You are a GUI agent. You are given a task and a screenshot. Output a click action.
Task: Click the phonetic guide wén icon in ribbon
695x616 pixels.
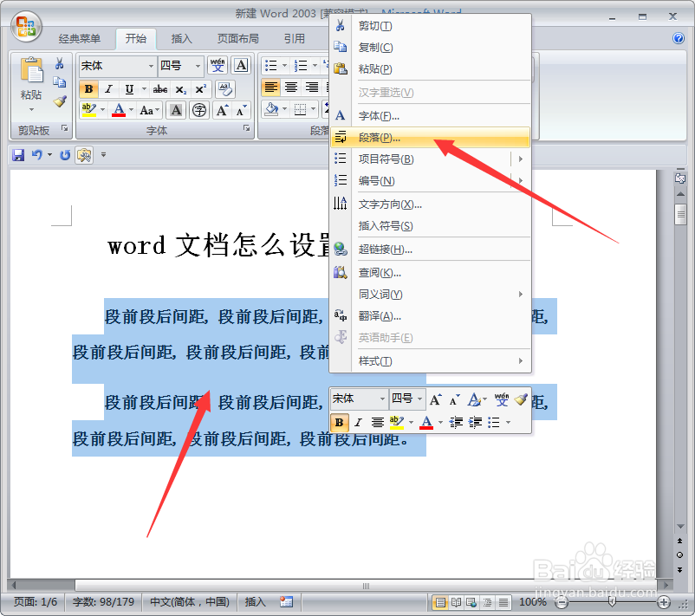218,65
